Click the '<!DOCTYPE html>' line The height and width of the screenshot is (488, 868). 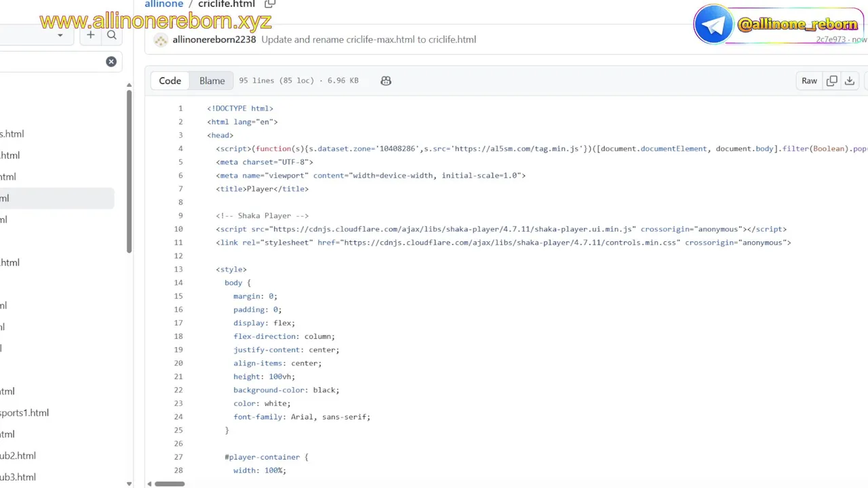pyautogui.click(x=240, y=108)
